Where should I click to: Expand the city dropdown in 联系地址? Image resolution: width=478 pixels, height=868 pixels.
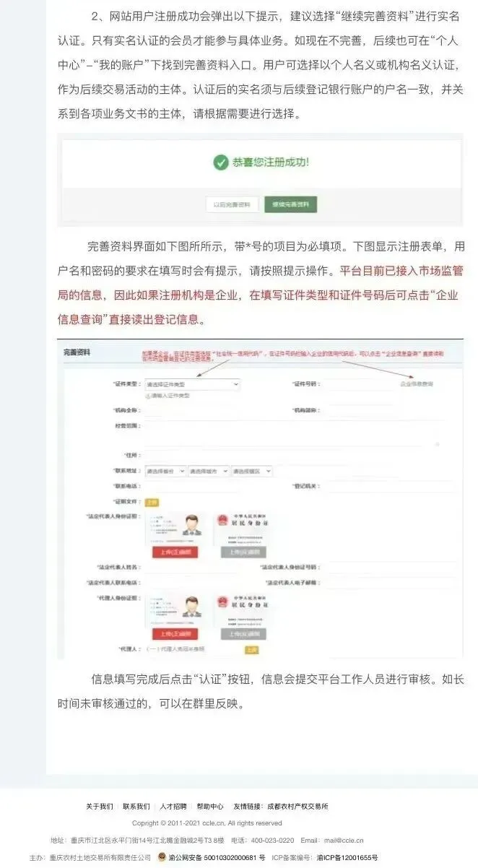(x=208, y=471)
